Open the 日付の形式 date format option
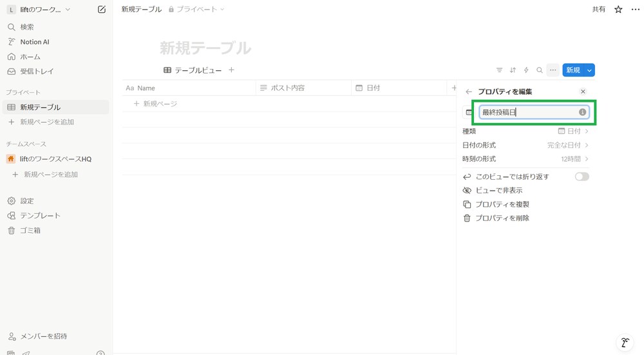The width and height of the screenshot is (644, 355). tap(526, 145)
